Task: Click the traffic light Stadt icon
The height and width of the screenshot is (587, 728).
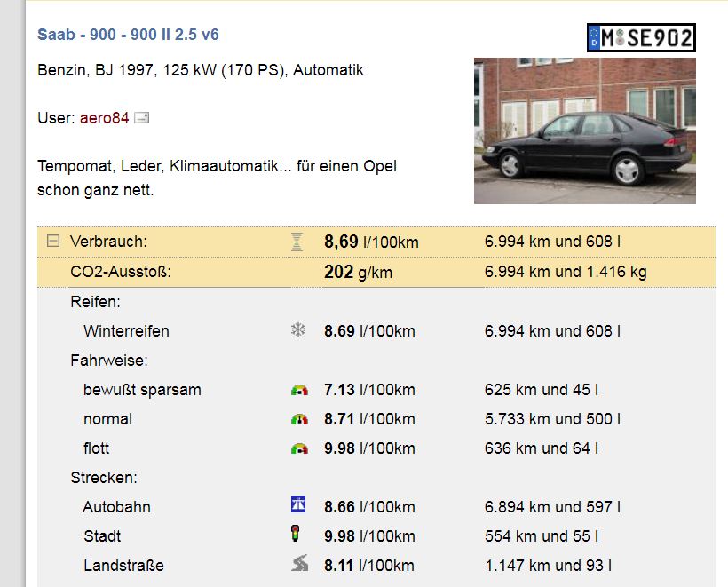Action: tap(296, 533)
